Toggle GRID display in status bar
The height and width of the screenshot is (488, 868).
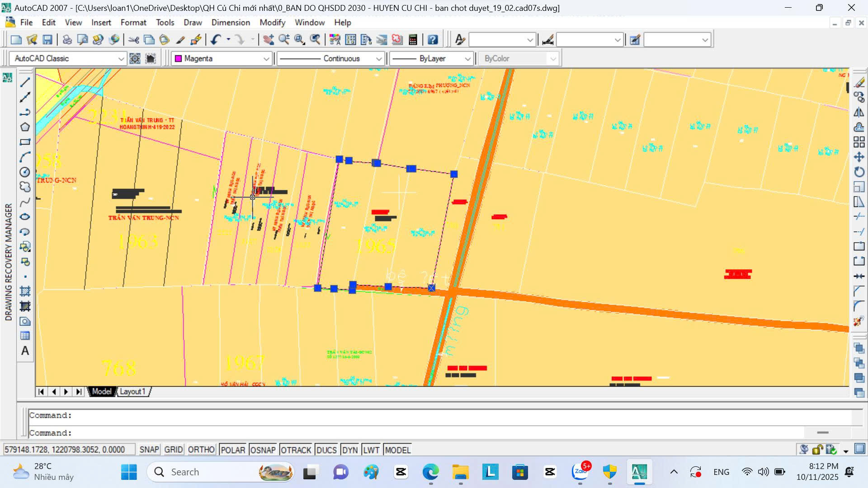click(173, 450)
